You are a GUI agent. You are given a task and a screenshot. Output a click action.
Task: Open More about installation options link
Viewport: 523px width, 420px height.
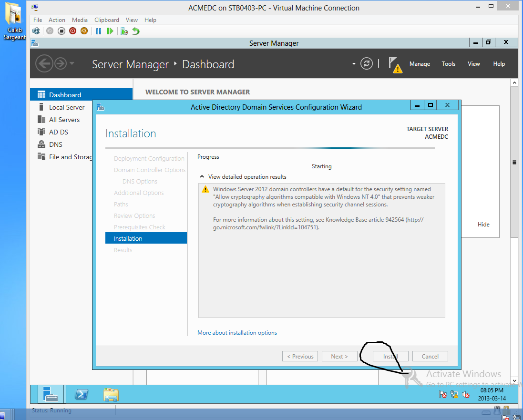tap(237, 333)
